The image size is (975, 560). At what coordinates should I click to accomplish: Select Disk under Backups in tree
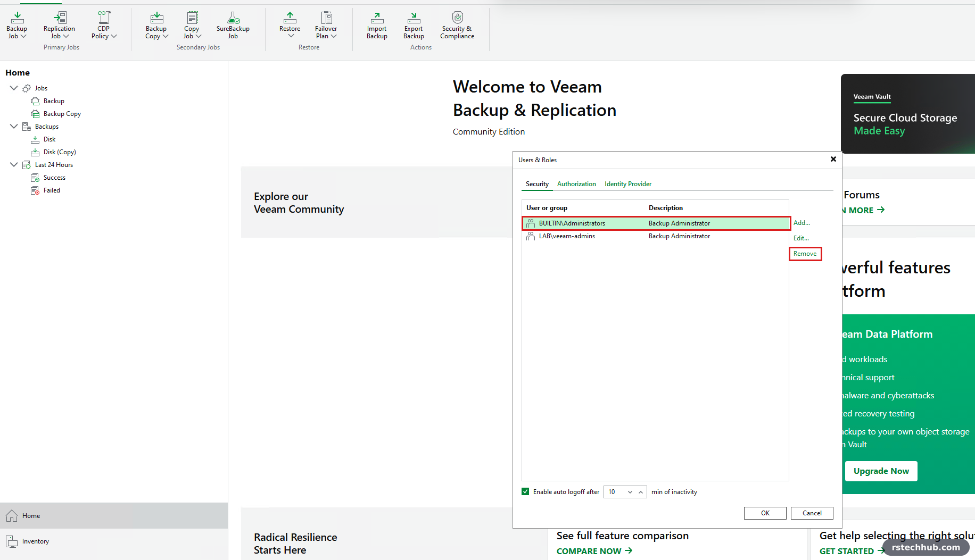(x=49, y=139)
